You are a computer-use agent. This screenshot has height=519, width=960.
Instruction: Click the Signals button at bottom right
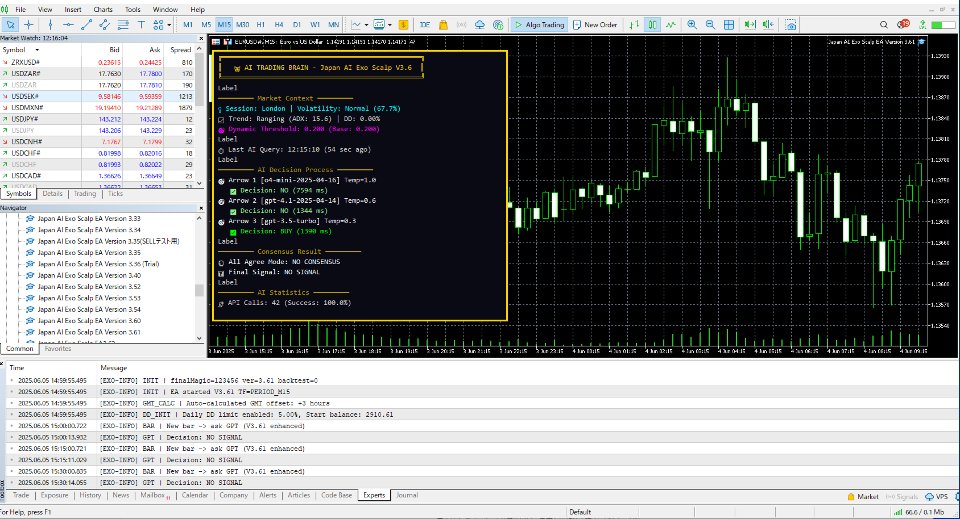coord(902,496)
